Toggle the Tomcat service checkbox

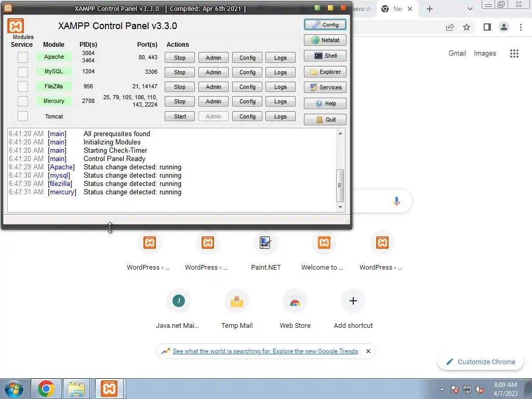point(23,116)
